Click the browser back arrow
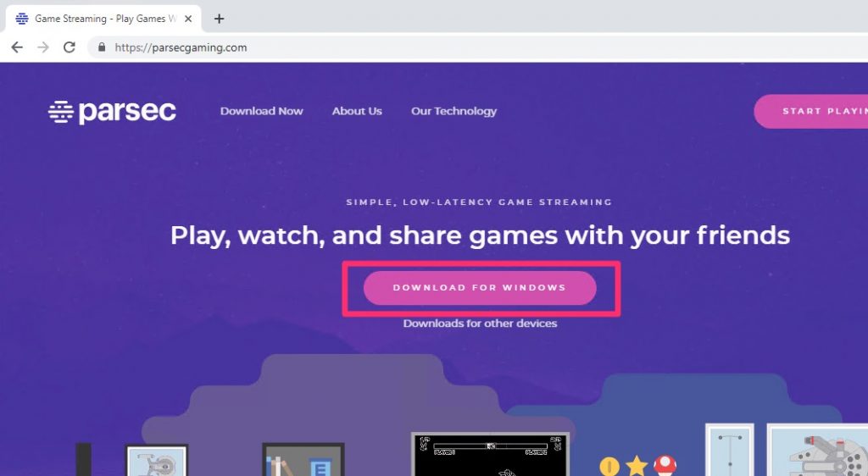Image resolution: width=868 pixels, height=476 pixels. pos(17,47)
